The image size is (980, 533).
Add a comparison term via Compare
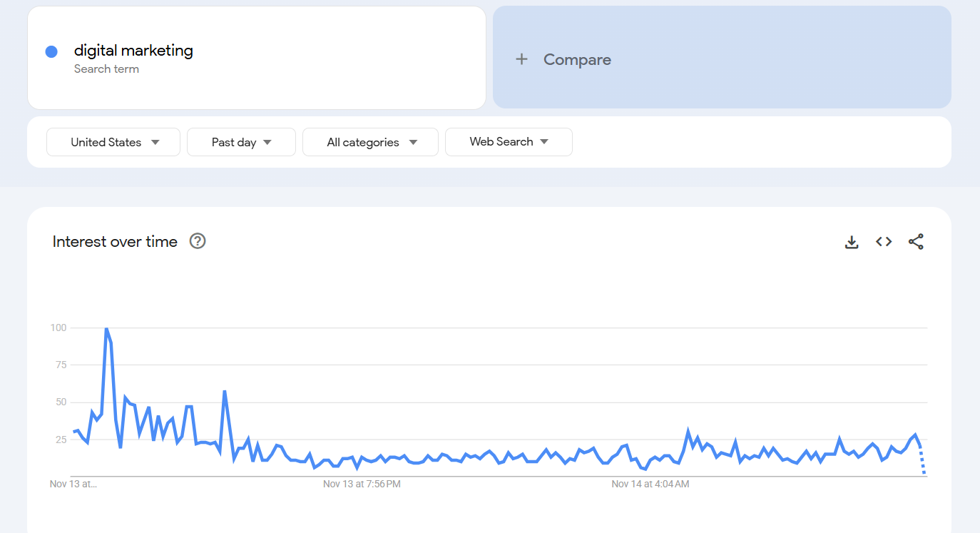coord(577,59)
